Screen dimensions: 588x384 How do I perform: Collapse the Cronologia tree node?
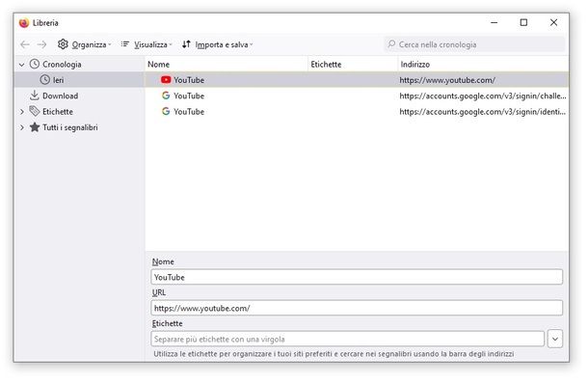coord(22,65)
